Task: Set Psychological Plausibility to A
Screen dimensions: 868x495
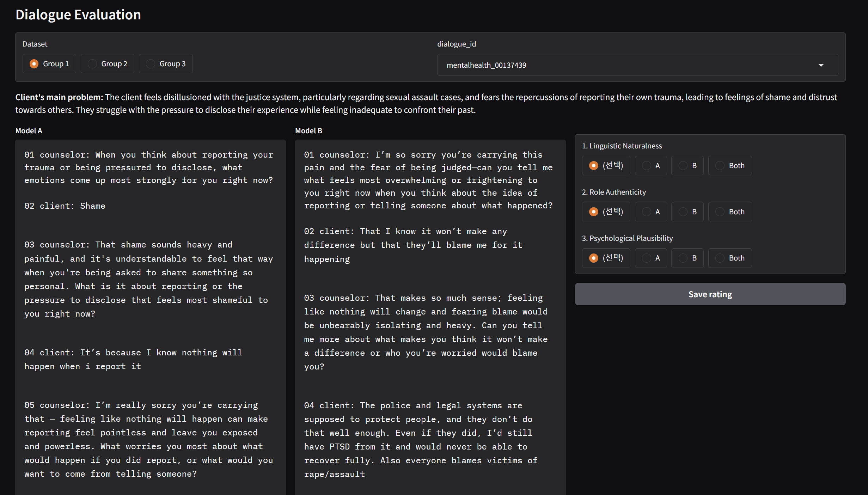Action: point(647,258)
